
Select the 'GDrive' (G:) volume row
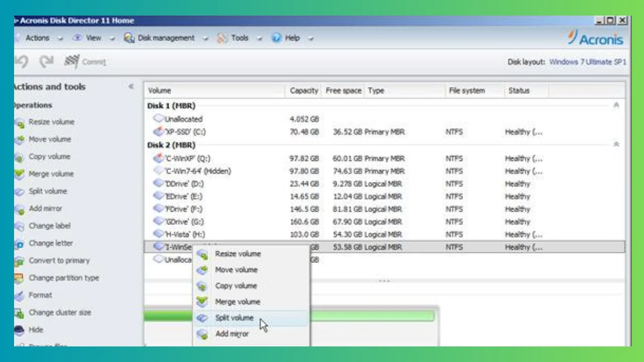384,222
